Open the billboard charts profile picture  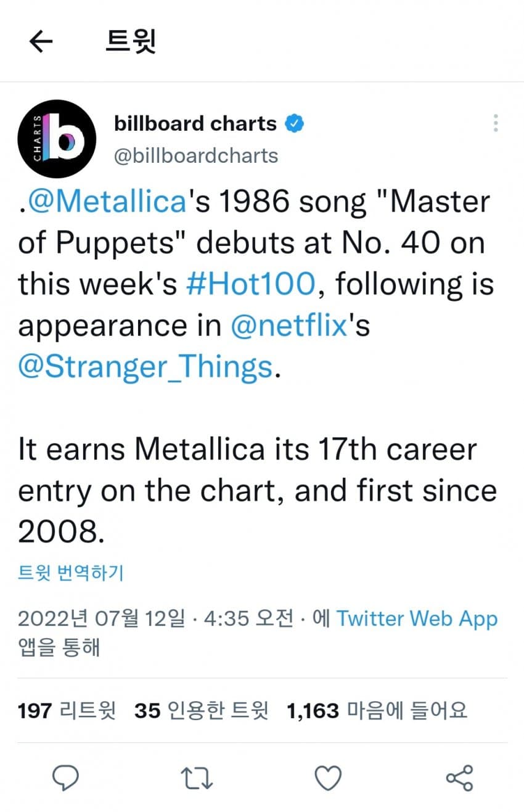click(x=57, y=139)
